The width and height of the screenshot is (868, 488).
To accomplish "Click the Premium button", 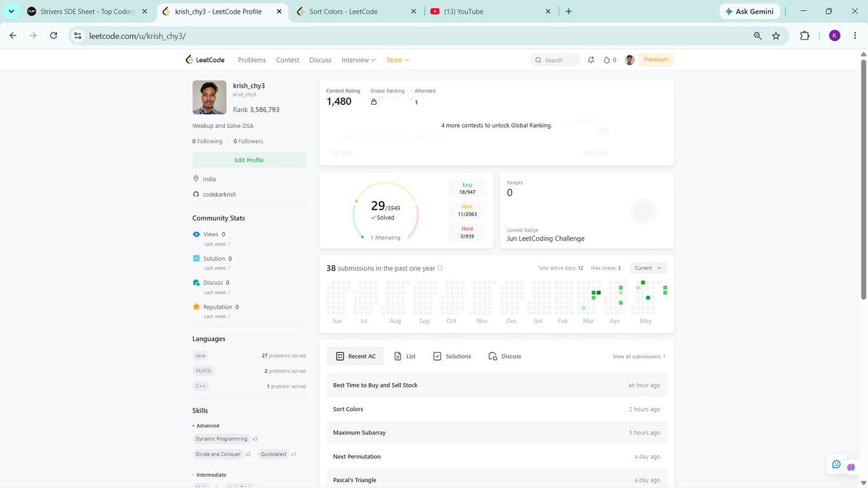I will [x=656, y=60].
